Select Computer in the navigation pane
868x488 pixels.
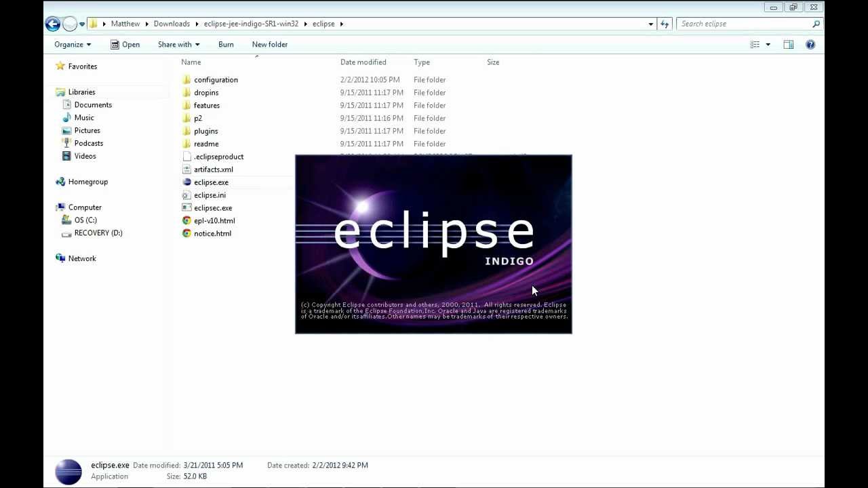[x=85, y=207]
